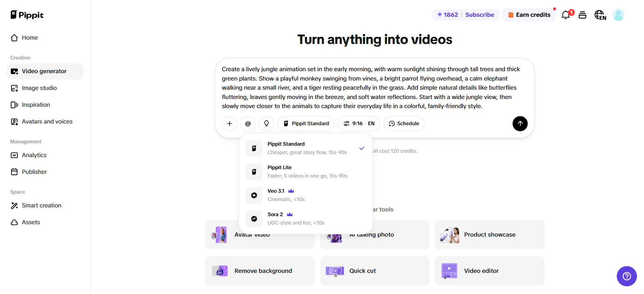Open Pippit Standard model dropdown
This screenshot has height=294, width=644.
click(x=306, y=124)
